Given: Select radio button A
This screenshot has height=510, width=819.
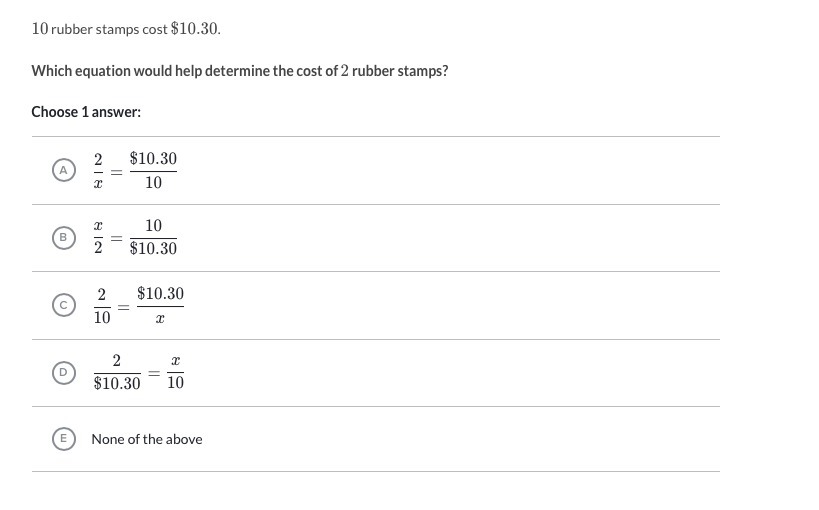Looking at the screenshot, I should [64, 170].
